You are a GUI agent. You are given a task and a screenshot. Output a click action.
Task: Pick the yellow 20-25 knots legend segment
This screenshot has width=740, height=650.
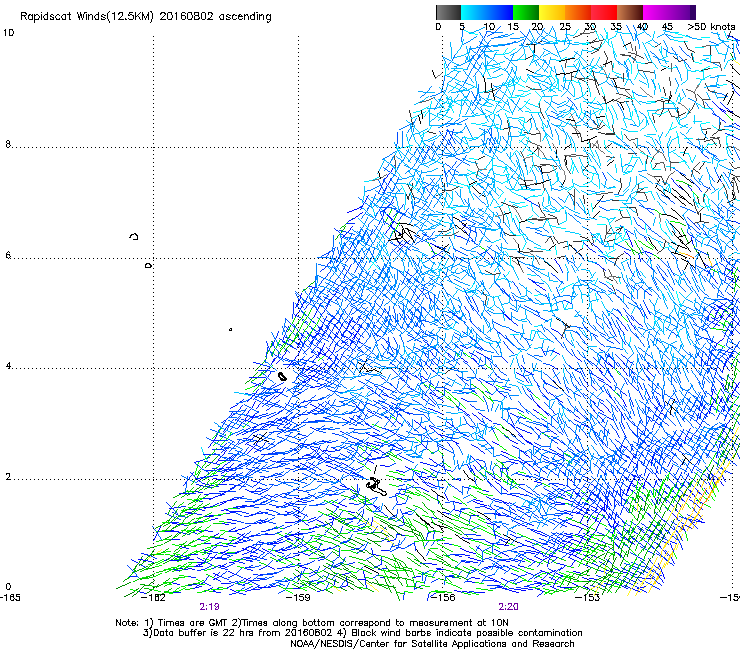click(x=552, y=12)
